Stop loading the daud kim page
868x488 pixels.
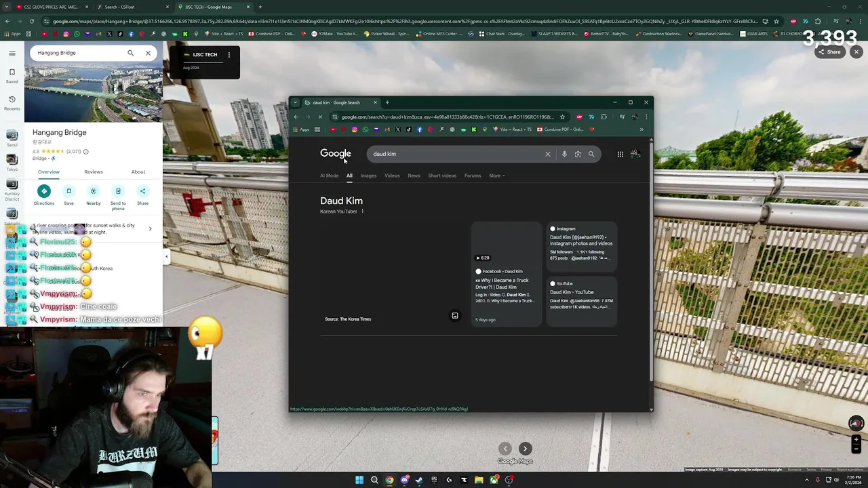coord(320,117)
